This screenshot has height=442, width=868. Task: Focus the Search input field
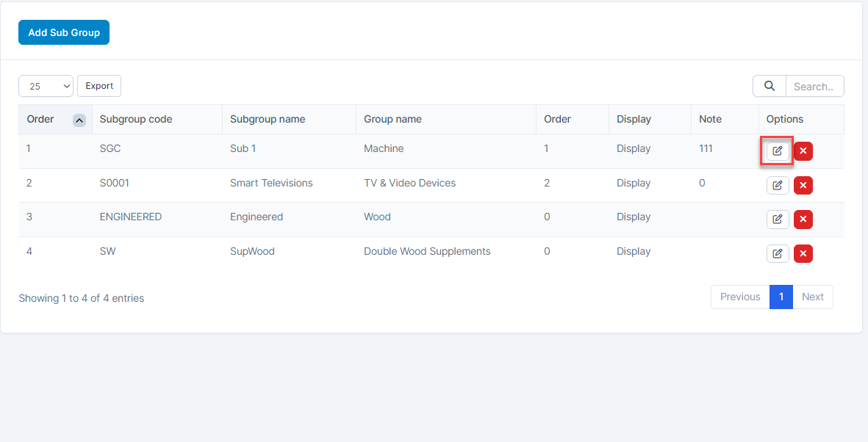[x=815, y=86]
